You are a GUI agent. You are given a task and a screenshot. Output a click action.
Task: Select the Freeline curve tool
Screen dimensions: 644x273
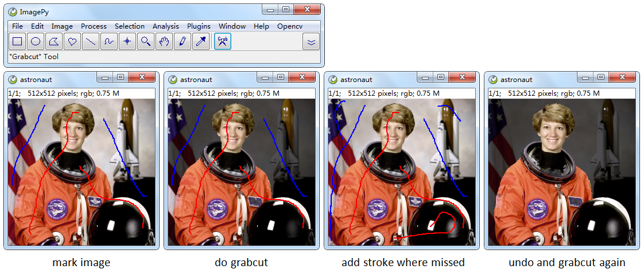[x=109, y=41]
